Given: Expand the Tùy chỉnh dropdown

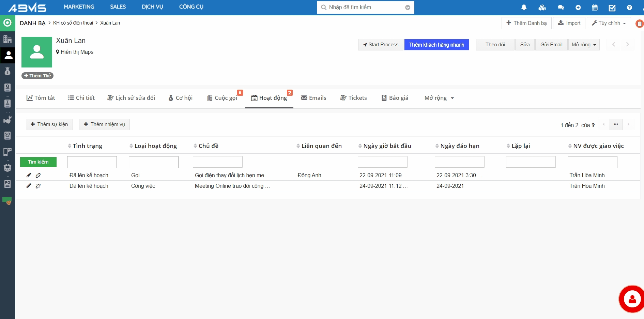Looking at the screenshot, I should pyautogui.click(x=609, y=23).
